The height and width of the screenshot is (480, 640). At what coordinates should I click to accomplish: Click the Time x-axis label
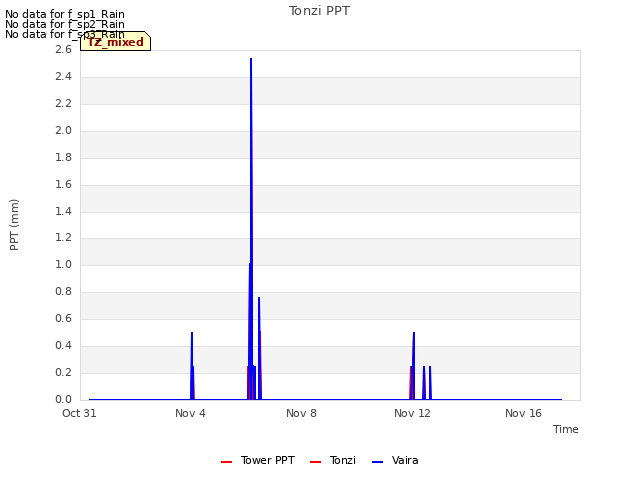coord(565,429)
